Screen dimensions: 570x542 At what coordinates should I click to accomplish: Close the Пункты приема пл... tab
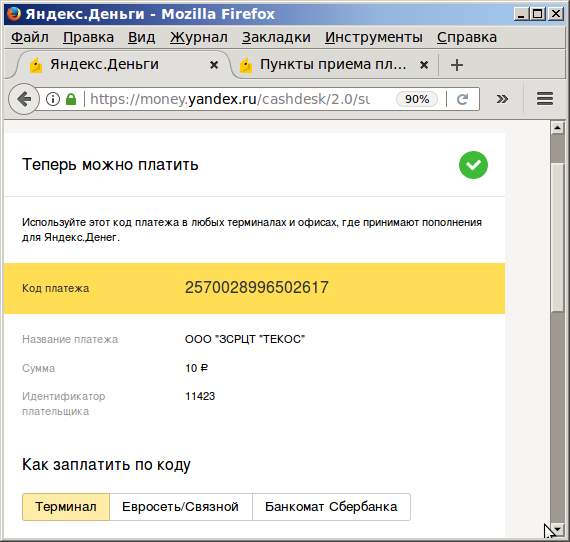[x=424, y=65]
